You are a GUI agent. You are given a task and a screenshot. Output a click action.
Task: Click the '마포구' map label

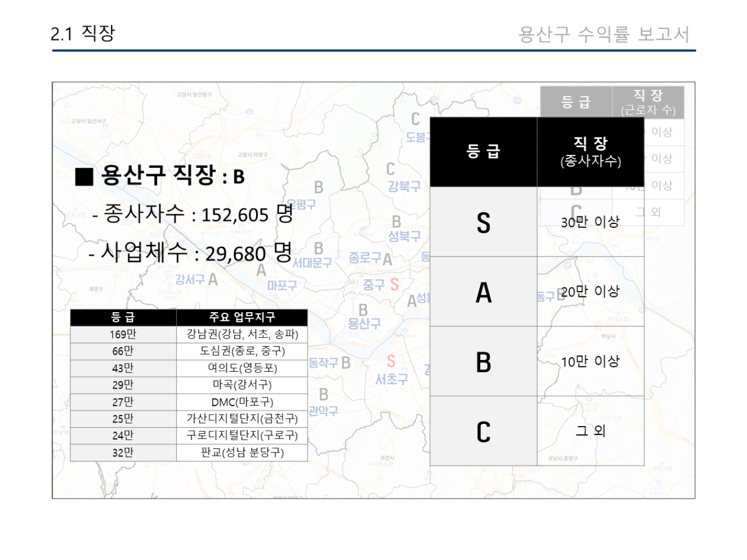pos(282,286)
